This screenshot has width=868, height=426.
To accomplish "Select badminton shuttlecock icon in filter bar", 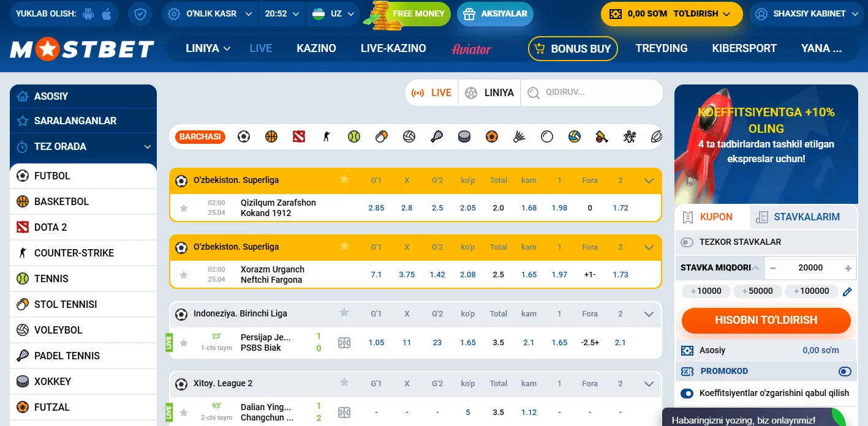I will [519, 136].
